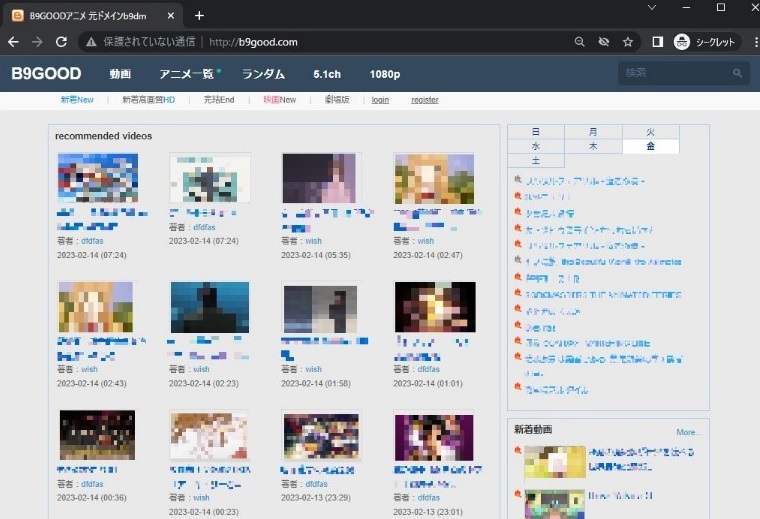Image resolution: width=760 pixels, height=519 pixels.
Task: Click the browser back arrow
Action: tap(13, 42)
